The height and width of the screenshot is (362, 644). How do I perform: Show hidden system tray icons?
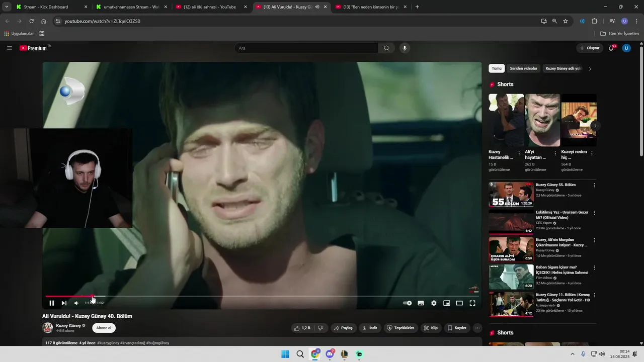573,354
